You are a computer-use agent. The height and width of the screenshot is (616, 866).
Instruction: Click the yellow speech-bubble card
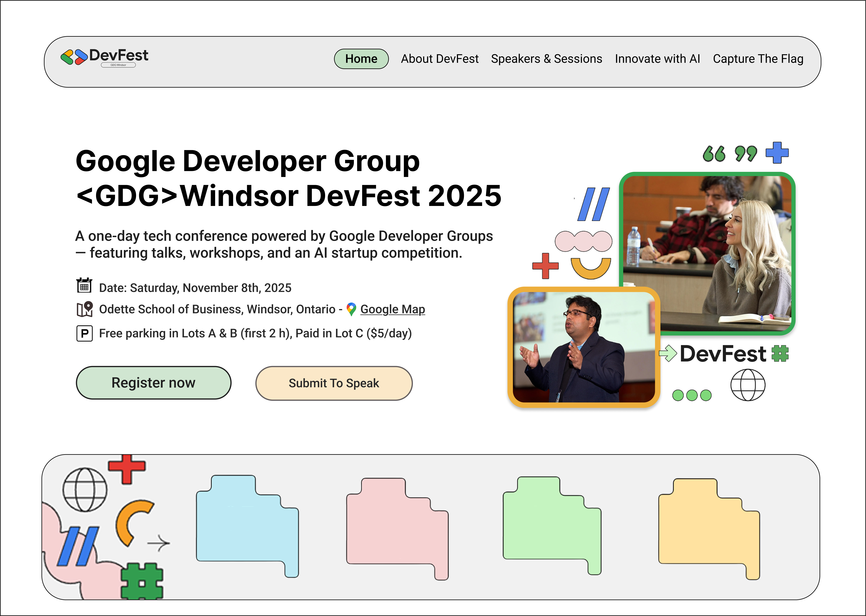pyautogui.click(x=709, y=529)
